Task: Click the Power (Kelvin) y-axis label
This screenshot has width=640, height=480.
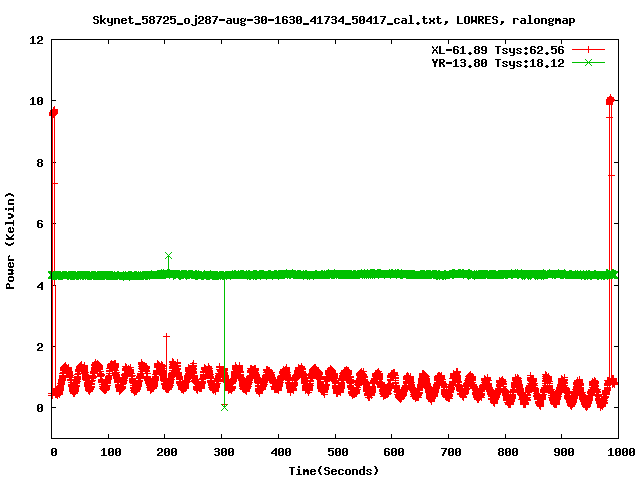Action: point(10,241)
